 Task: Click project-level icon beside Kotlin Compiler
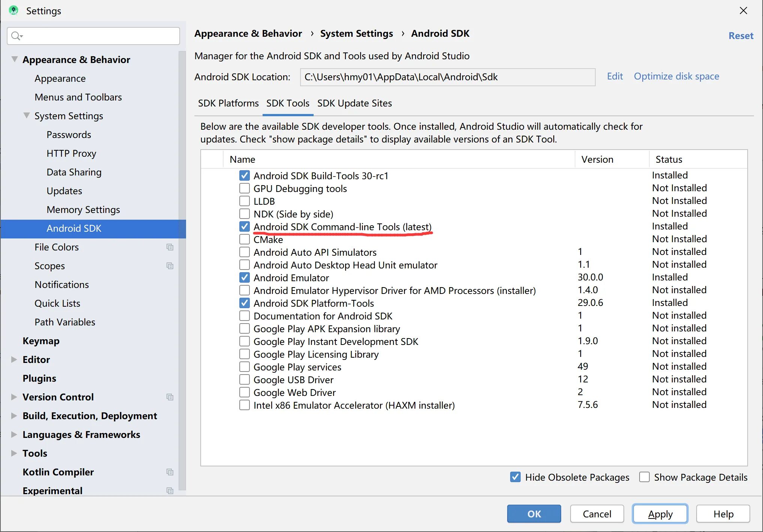[x=170, y=472]
